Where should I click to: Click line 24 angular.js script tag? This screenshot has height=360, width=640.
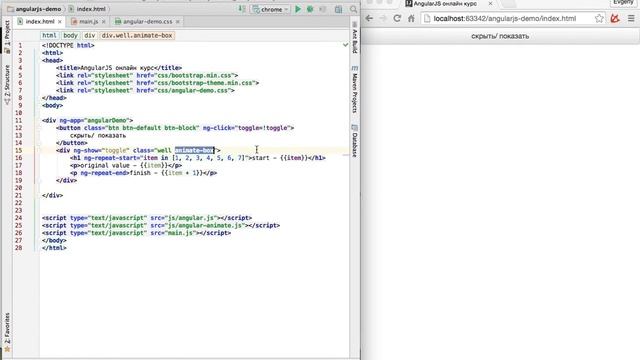[147, 218]
